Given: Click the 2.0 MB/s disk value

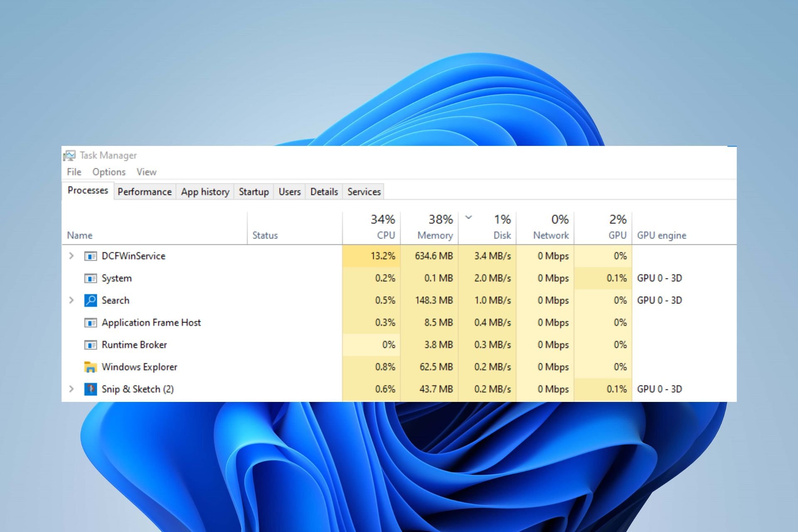Looking at the screenshot, I should (x=493, y=278).
